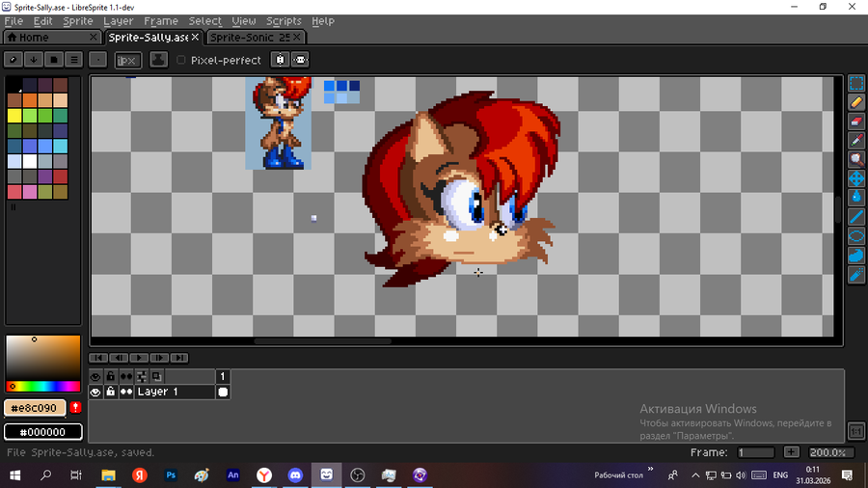
Task: Open the brush type selector
Action: 98,60
